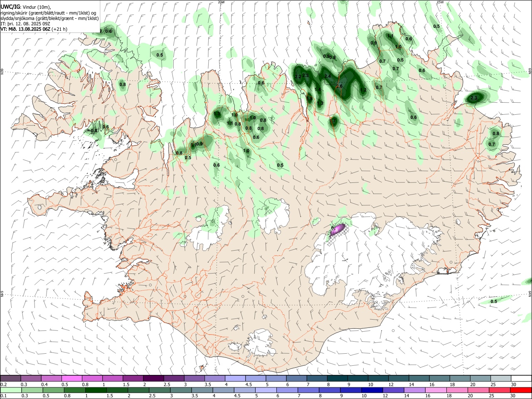532x399 pixels.
Task: Click the rigning/skúrir legend description line
Action: 48,13
